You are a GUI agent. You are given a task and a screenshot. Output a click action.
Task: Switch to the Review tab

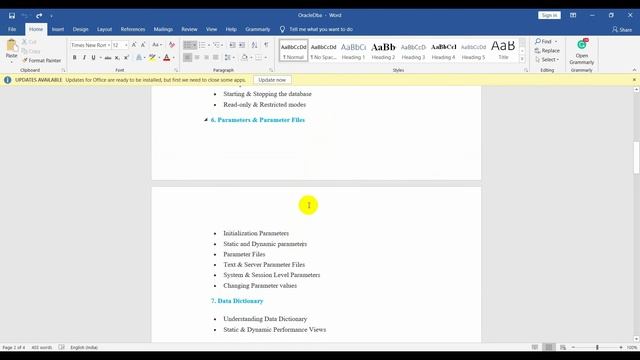pyautogui.click(x=189, y=29)
